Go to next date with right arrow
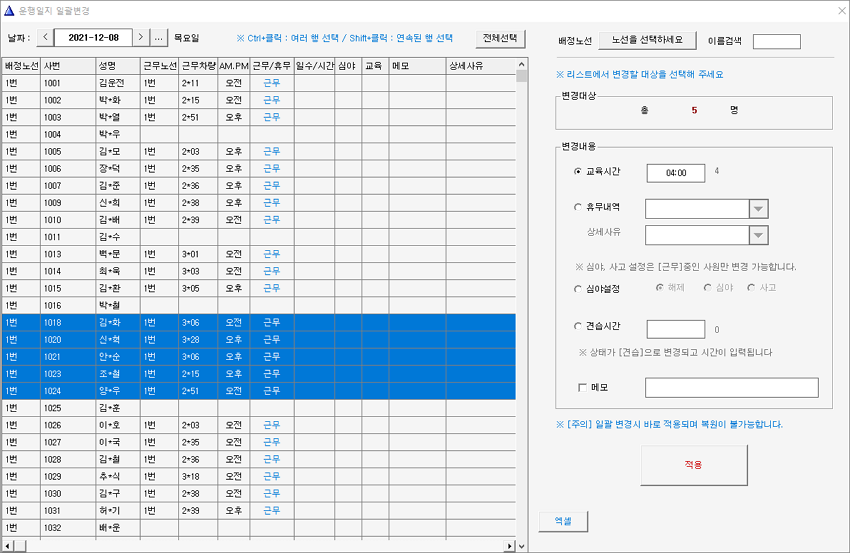 click(141, 37)
